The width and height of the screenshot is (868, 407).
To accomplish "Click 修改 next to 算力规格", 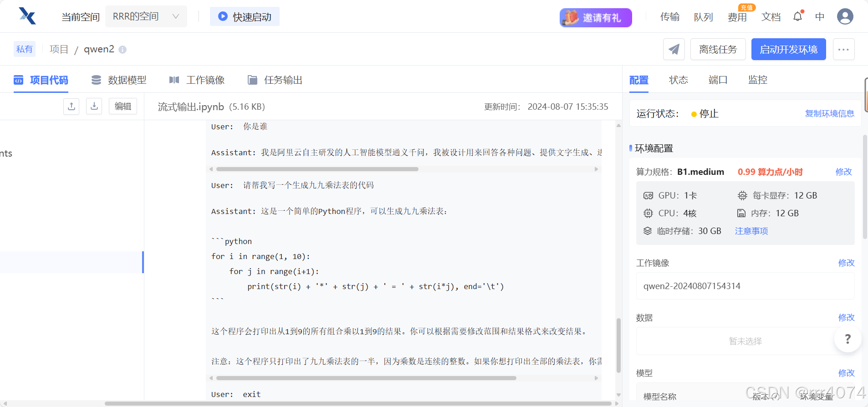I will click(844, 172).
